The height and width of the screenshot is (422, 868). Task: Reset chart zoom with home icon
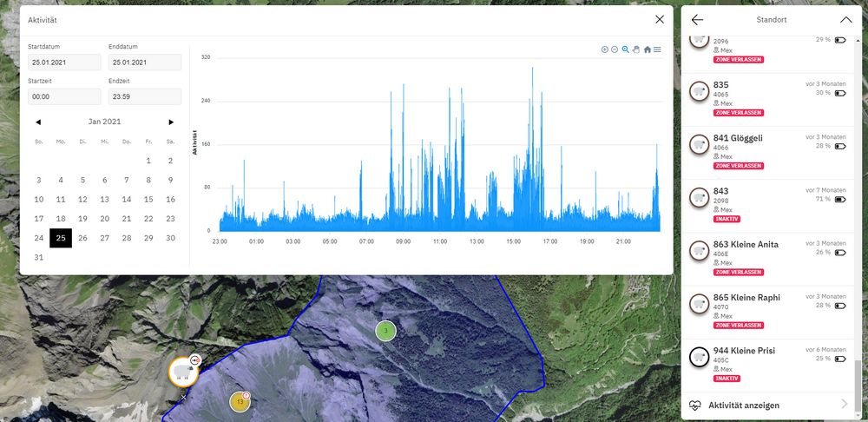point(647,49)
